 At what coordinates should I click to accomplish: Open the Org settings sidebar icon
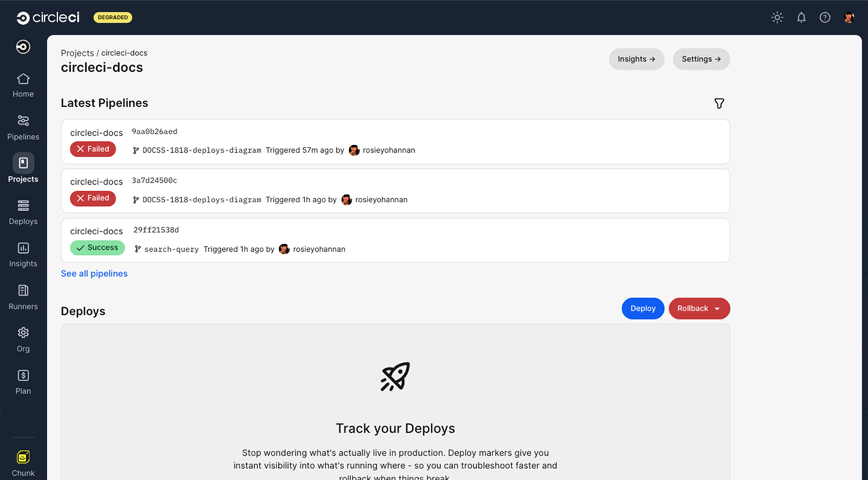tap(23, 339)
